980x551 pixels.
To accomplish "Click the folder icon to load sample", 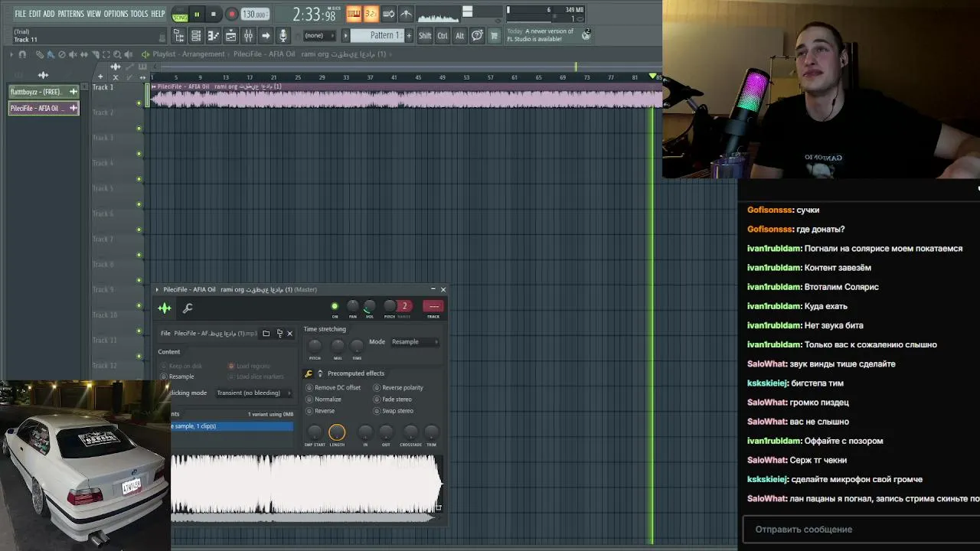I will [x=266, y=334].
